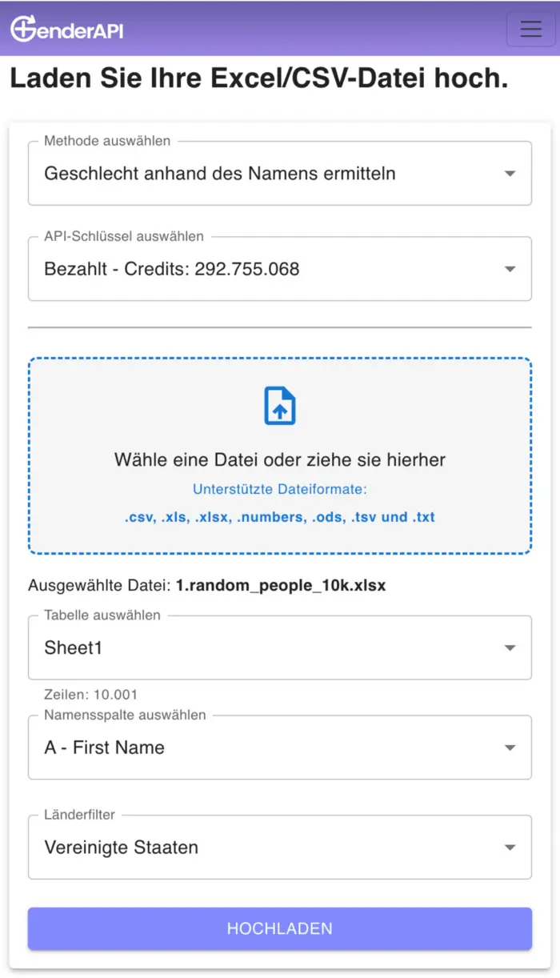Image resolution: width=560 pixels, height=978 pixels.
Task: Click the supported file extensions list
Action: (x=280, y=517)
